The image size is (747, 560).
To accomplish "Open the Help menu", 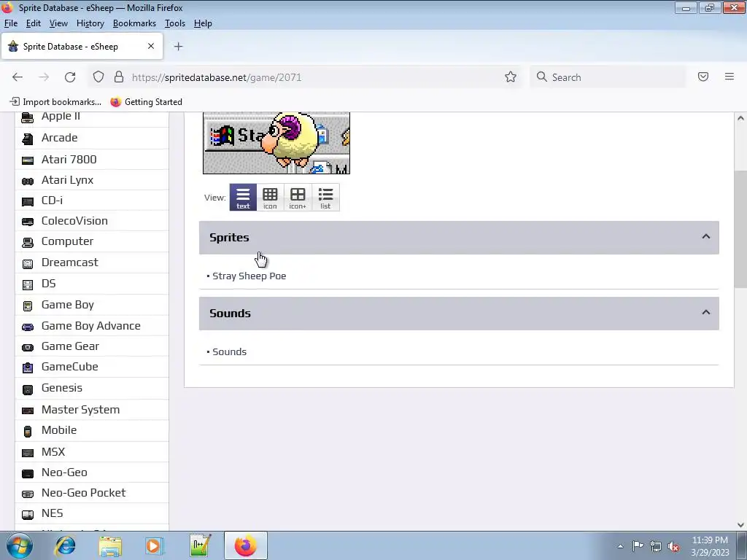I will [x=203, y=23].
